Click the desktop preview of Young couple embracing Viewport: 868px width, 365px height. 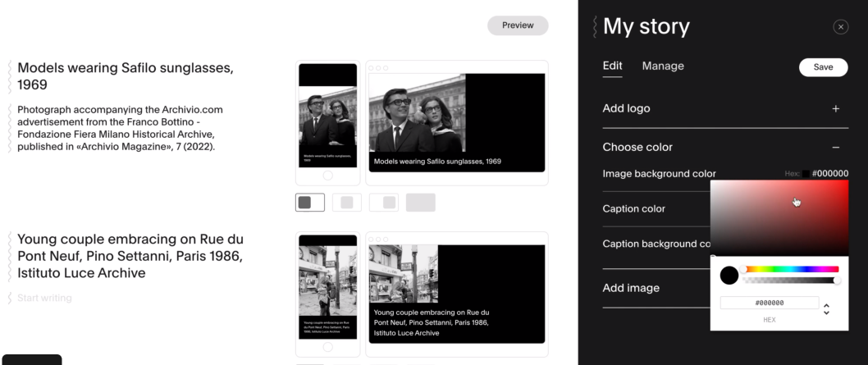[457, 294]
